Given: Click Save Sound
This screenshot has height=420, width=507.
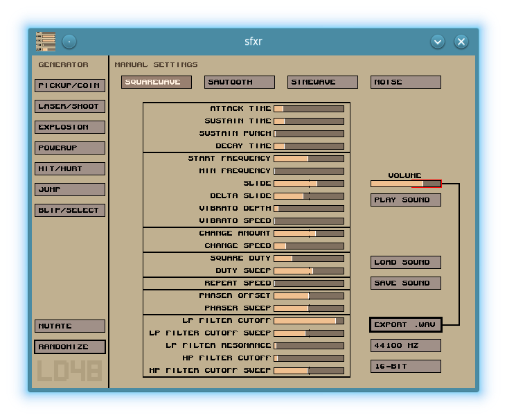Looking at the screenshot, I should (x=406, y=283).
